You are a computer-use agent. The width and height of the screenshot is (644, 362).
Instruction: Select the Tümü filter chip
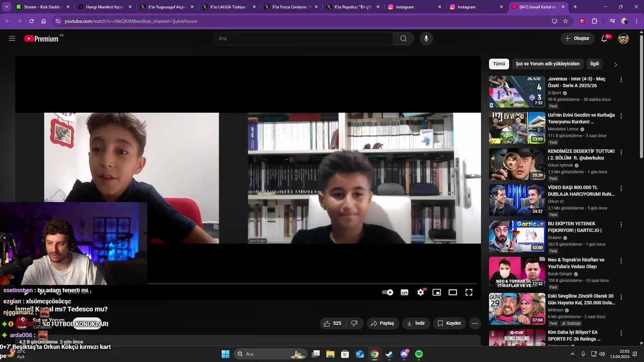(499, 64)
